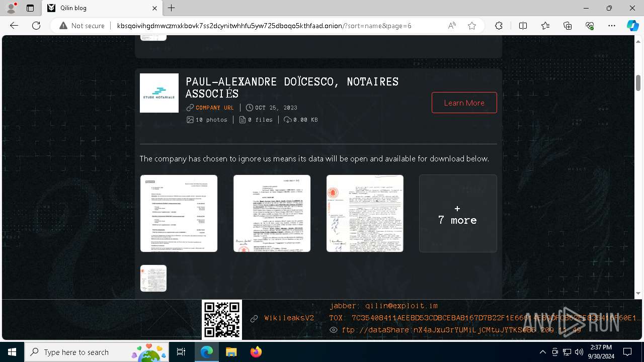The height and width of the screenshot is (362, 644).
Task: Open Microsoft Edge from taskbar
Action: (207, 352)
